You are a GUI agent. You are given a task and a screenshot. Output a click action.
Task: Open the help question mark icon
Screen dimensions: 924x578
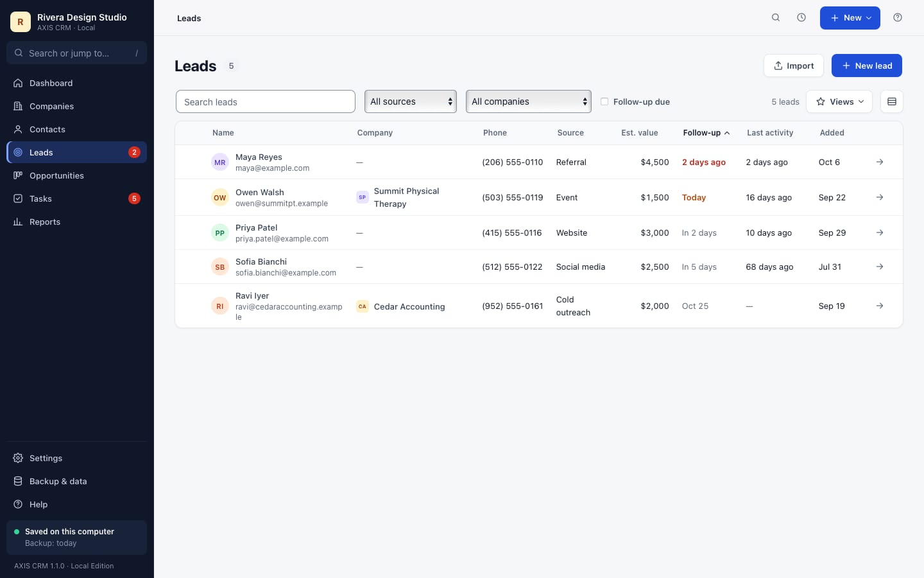click(898, 18)
